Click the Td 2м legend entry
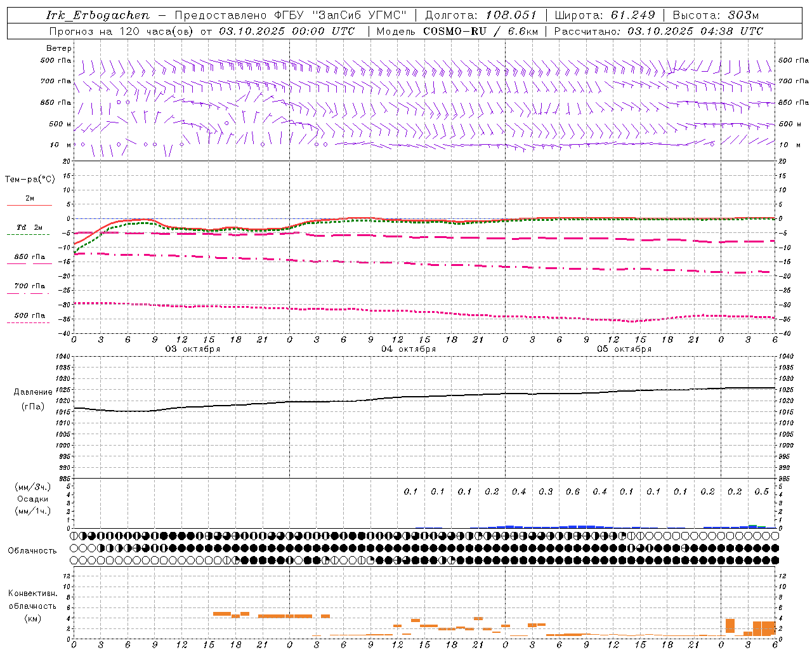Screen dimensions: 812x650 click(x=29, y=227)
